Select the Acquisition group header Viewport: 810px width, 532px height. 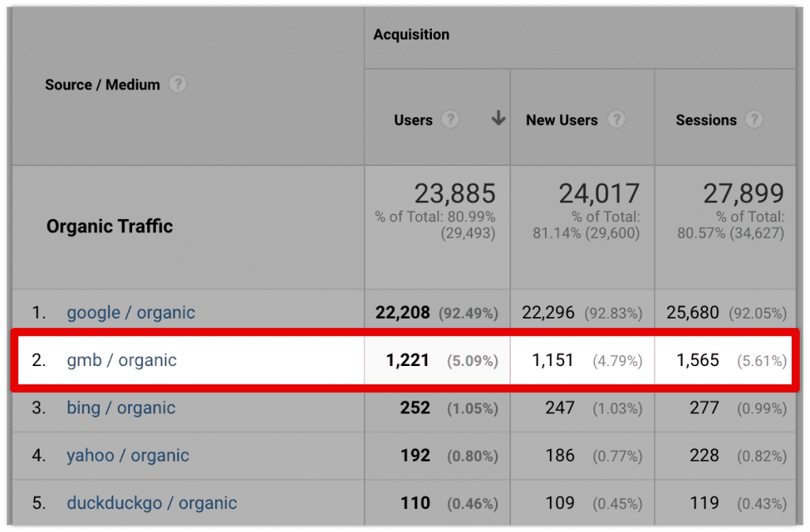pos(411,35)
